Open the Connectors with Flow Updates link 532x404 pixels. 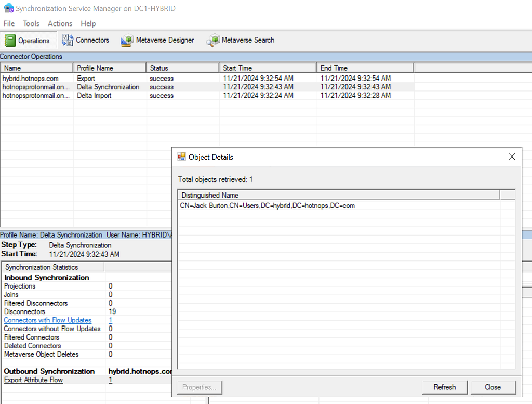point(47,320)
